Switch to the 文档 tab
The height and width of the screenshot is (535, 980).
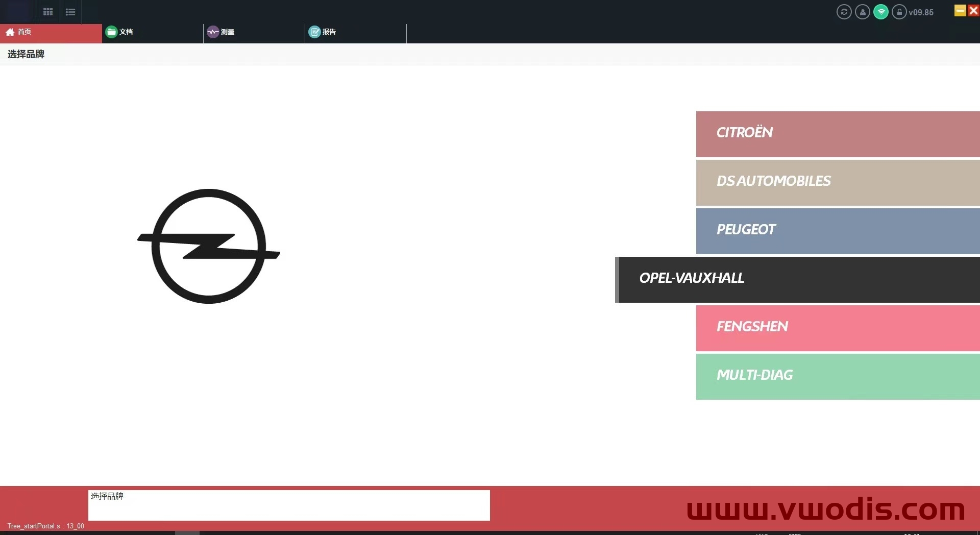(x=153, y=33)
